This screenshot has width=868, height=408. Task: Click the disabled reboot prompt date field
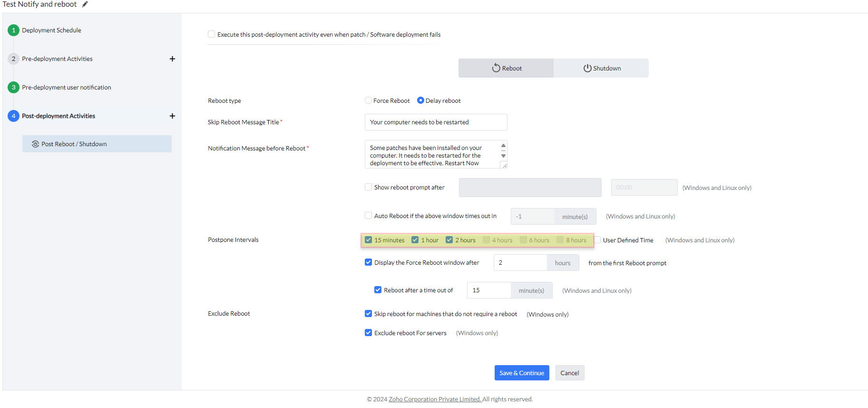(530, 188)
